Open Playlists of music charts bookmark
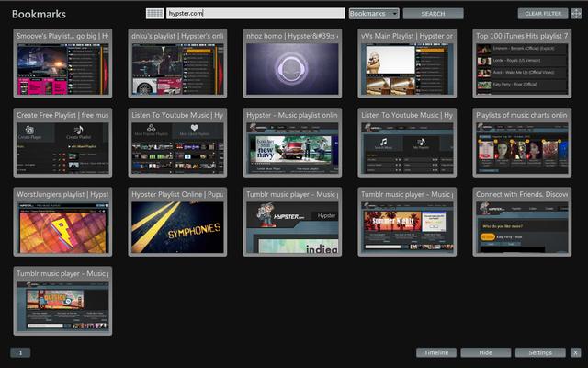 tap(522, 143)
